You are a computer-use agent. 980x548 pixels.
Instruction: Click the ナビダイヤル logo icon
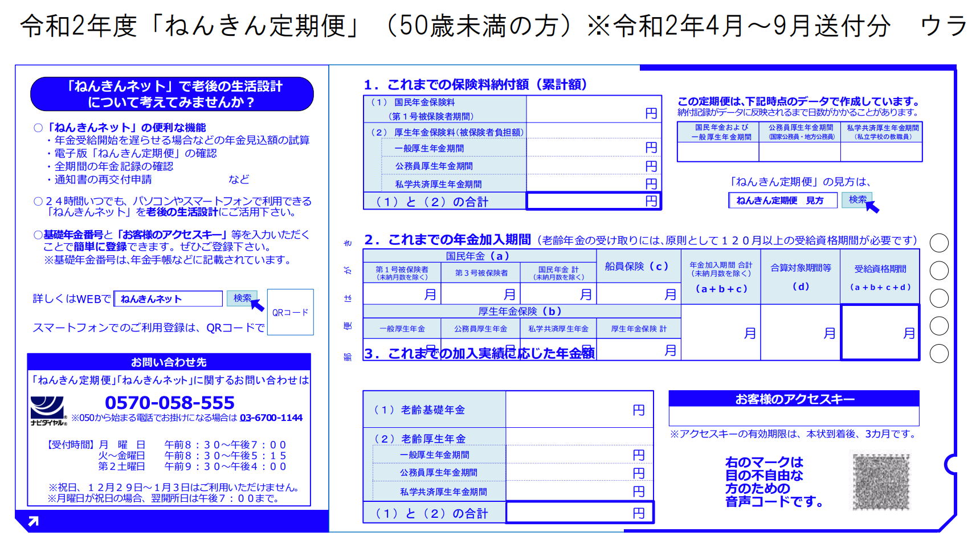pos(48,411)
